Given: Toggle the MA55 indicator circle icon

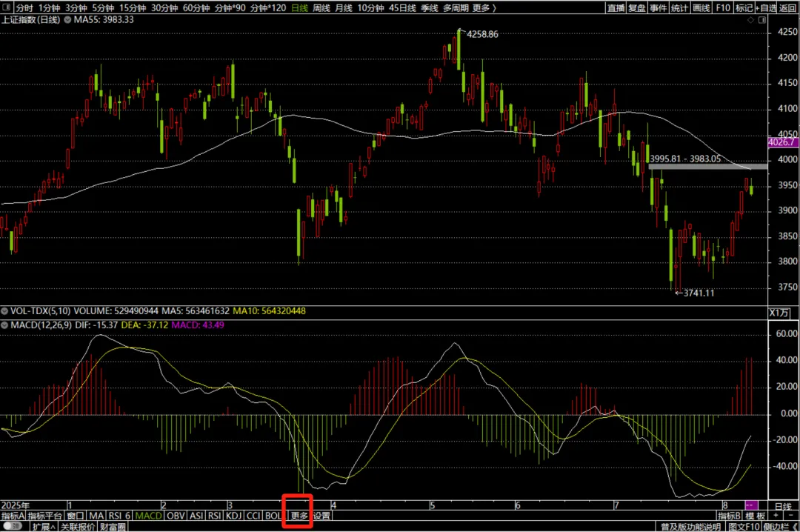Looking at the screenshot, I should [67, 20].
